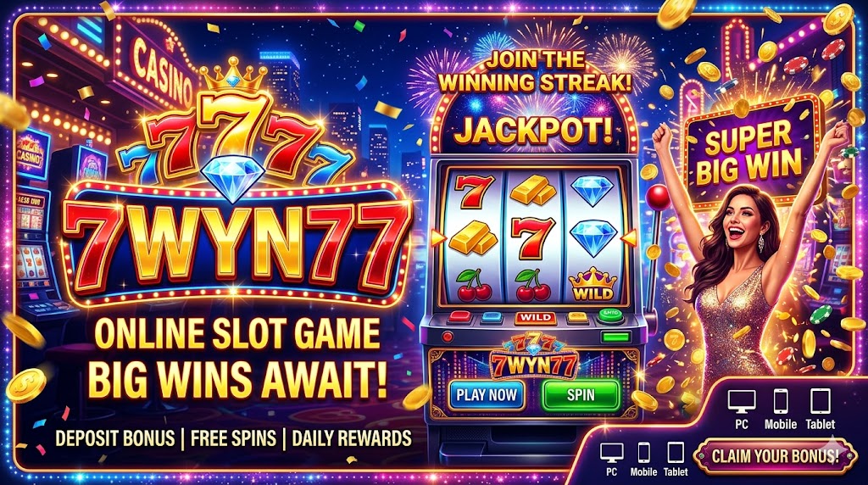Select the larger PC monitor icon
This screenshot has width=868, height=485.
point(741,402)
